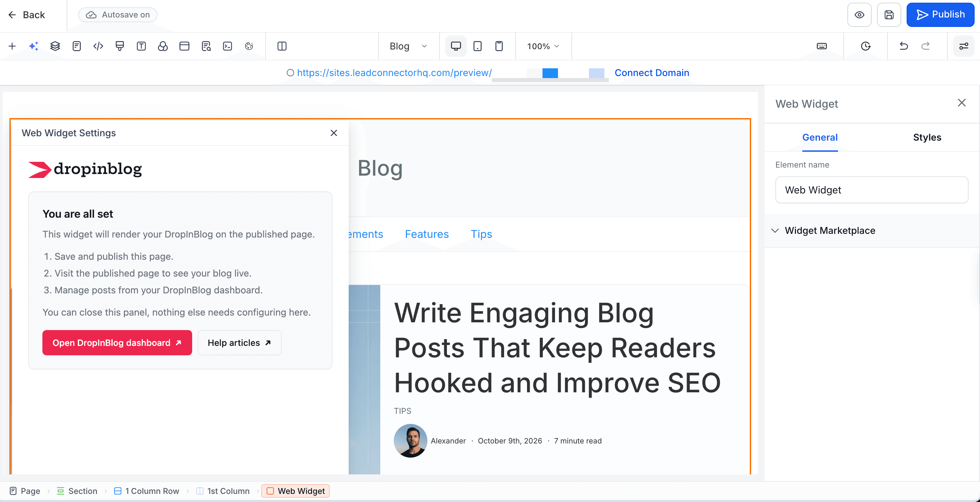
Task: Open the layers panel icon
Action: (x=55, y=46)
